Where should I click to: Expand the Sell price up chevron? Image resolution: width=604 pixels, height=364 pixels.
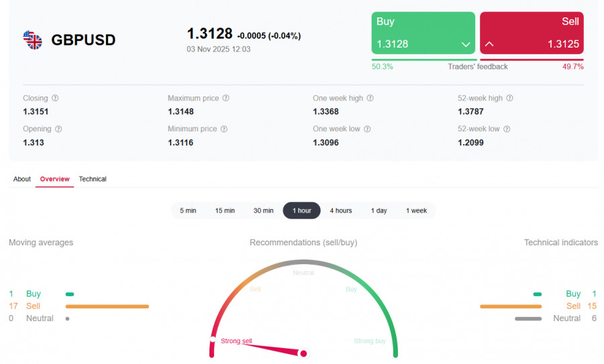489,44
